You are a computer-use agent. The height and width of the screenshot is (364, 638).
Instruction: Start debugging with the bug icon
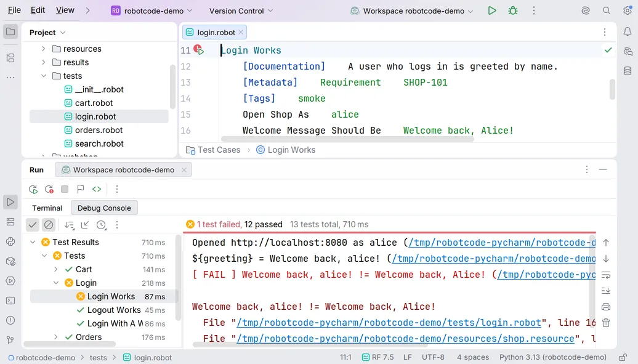(513, 10)
